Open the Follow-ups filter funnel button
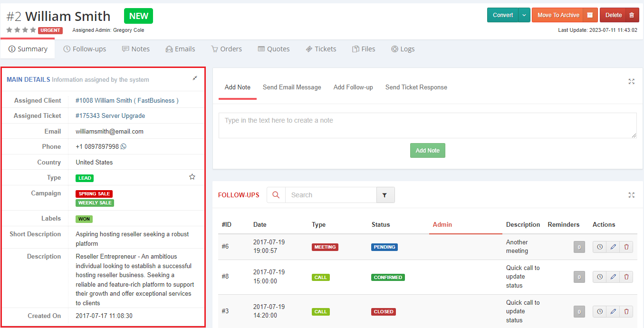Screen dimensions: 644x328 pyautogui.click(x=385, y=195)
